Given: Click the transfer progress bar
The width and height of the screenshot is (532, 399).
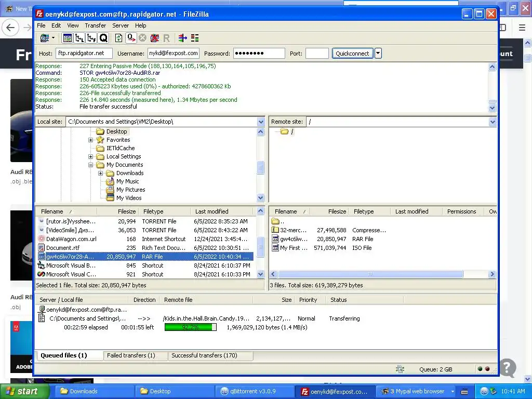Looking at the screenshot, I should pyautogui.click(x=190, y=327).
